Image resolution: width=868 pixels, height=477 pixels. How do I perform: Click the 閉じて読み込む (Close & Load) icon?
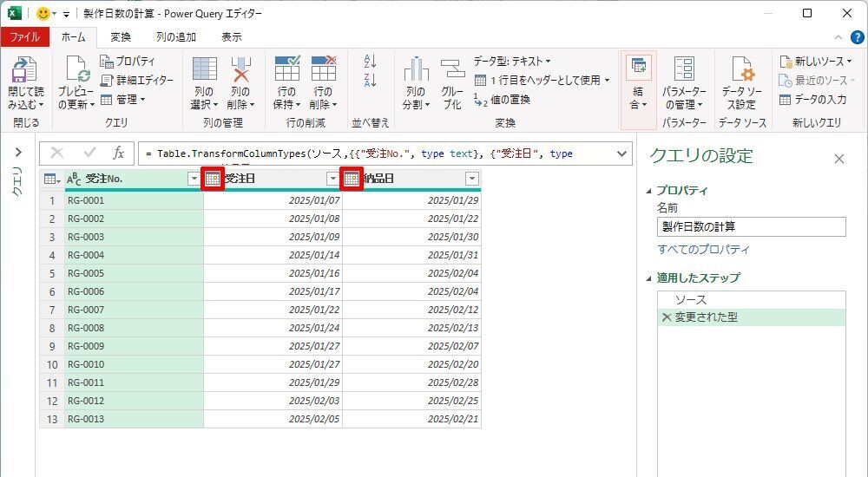tap(25, 69)
